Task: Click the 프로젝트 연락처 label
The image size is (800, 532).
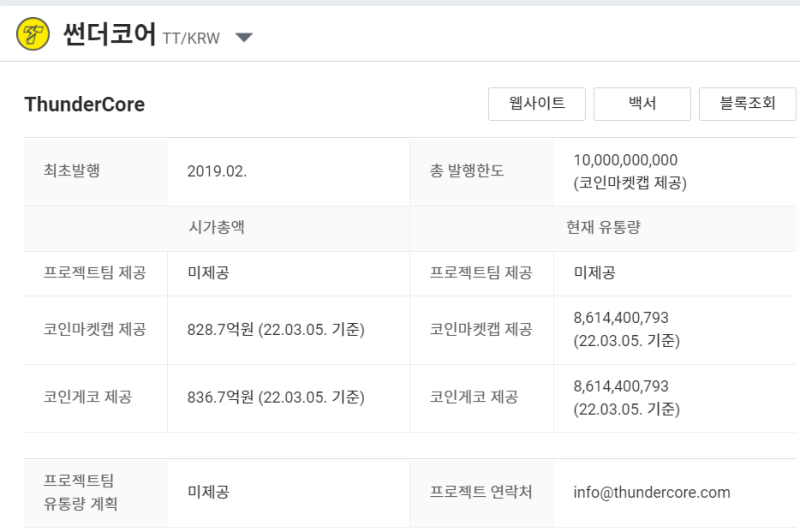Action: pos(481,492)
